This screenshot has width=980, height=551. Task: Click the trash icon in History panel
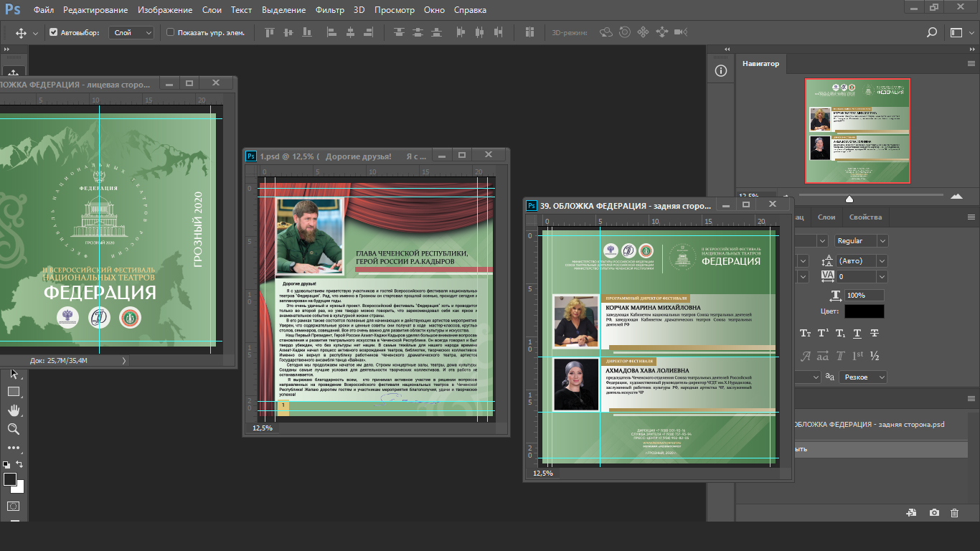click(954, 513)
